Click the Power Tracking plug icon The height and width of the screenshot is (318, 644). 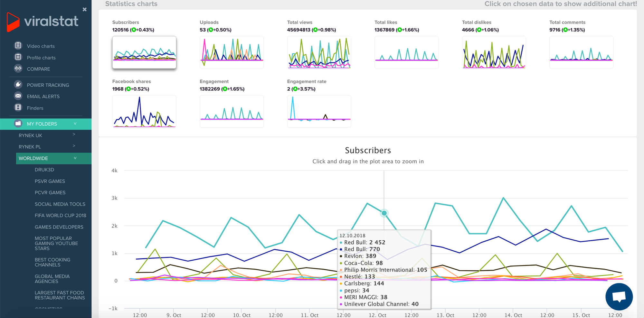(18, 84)
